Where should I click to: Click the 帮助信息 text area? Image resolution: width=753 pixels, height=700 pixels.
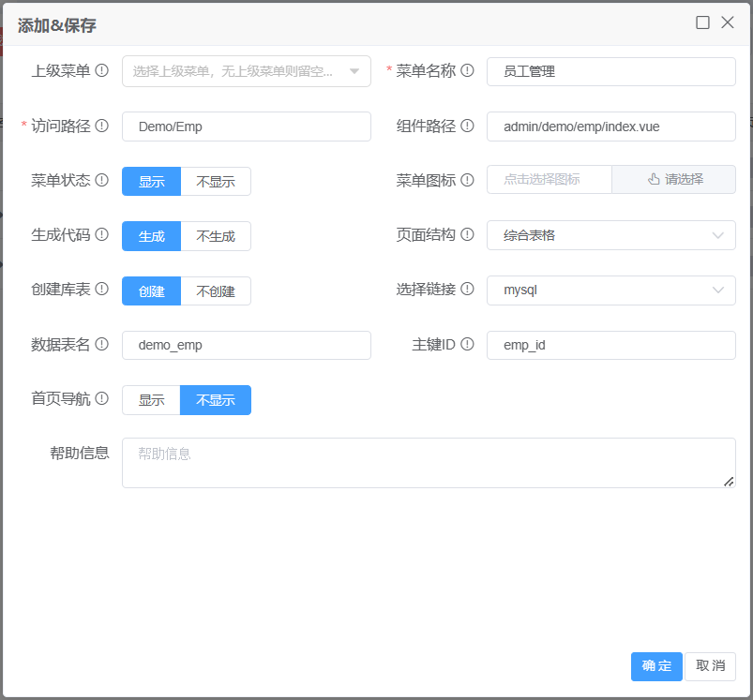(x=428, y=463)
